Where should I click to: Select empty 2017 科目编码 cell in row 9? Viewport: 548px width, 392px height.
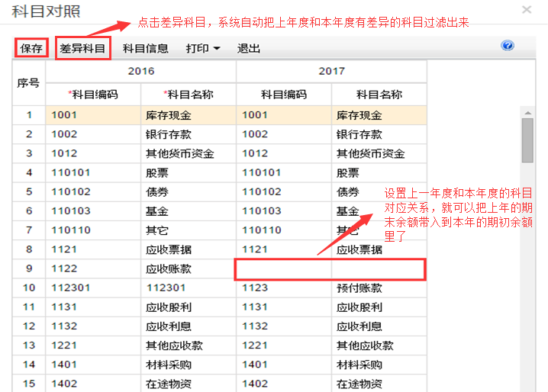(283, 268)
